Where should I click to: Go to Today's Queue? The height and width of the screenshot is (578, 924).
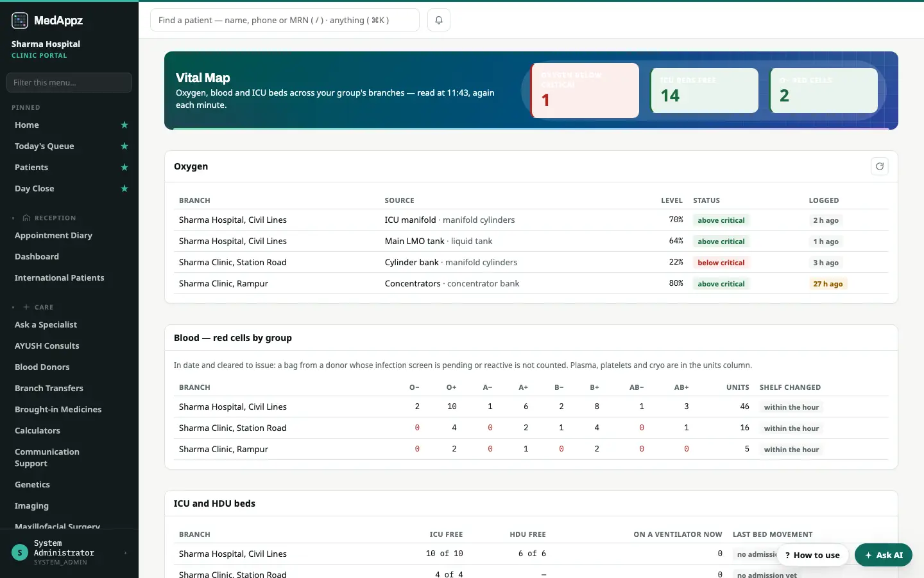[44, 146]
